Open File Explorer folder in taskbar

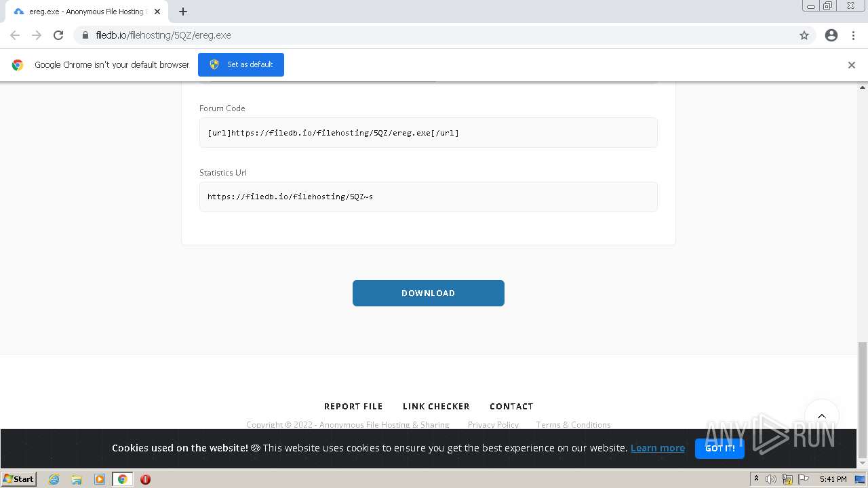click(77, 479)
